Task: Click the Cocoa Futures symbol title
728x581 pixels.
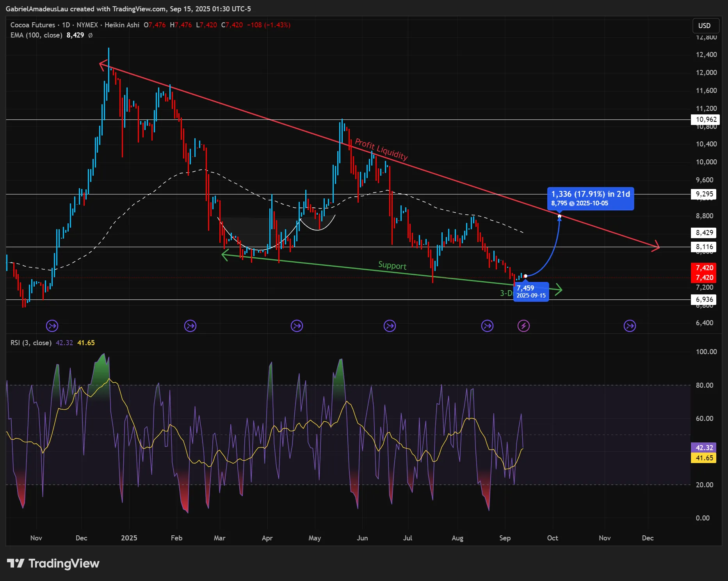Action: 33,25
